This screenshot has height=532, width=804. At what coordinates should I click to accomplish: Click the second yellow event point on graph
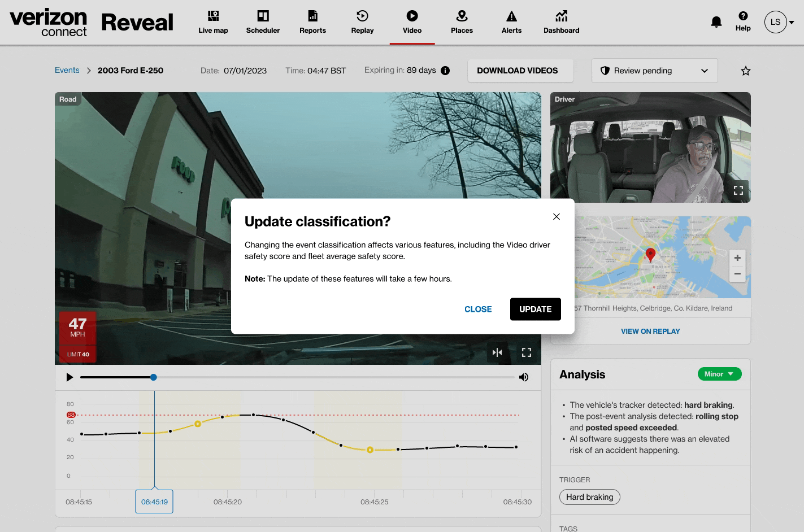tap(370, 450)
